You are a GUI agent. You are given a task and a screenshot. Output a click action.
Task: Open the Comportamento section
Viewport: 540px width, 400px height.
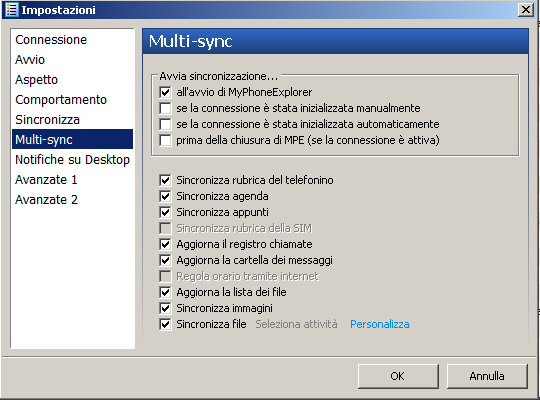(x=61, y=100)
